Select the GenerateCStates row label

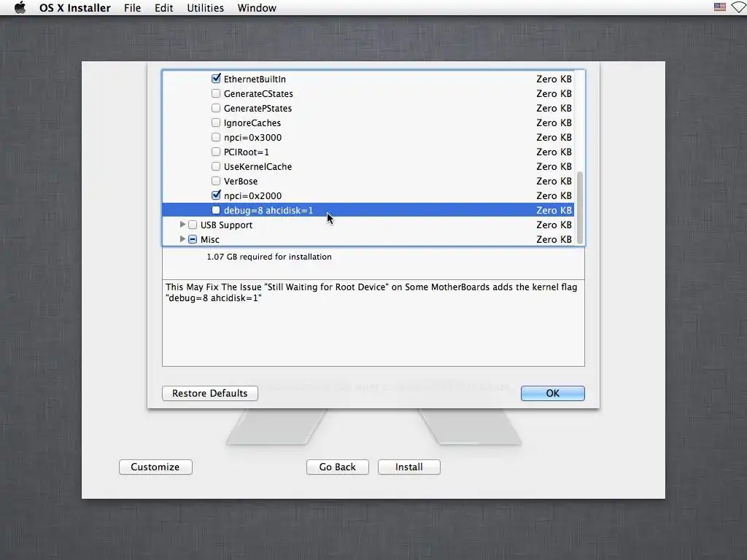click(x=258, y=94)
